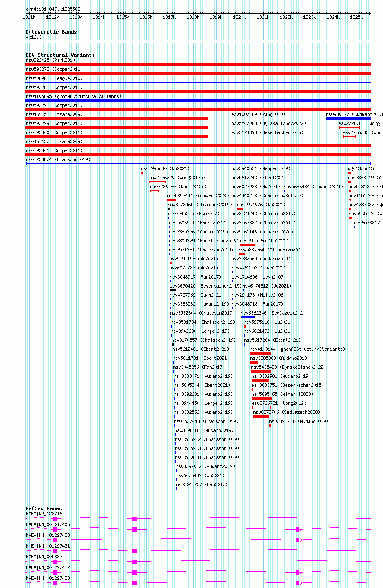Open variant nsv461157 (Itsara2009)
Image resolution: width=383 pixels, height=588 pixels.
click(x=54, y=141)
